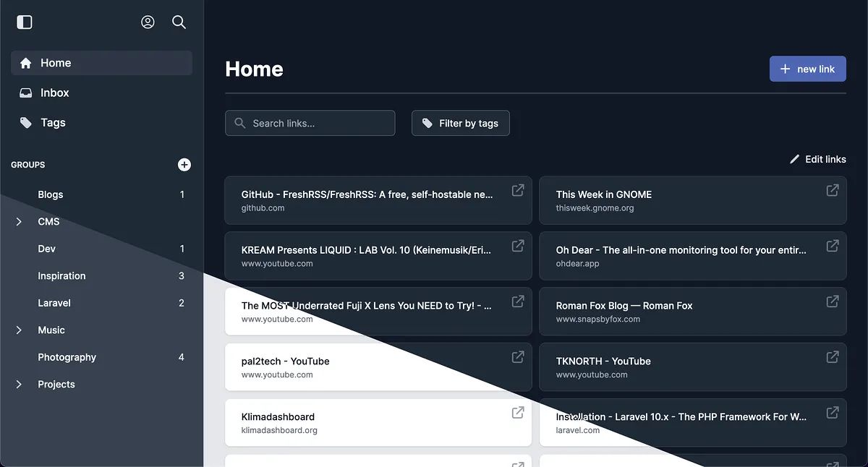This screenshot has height=467, width=868.
Task: Toggle the sidebar panel icon
Action: click(25, 22)
